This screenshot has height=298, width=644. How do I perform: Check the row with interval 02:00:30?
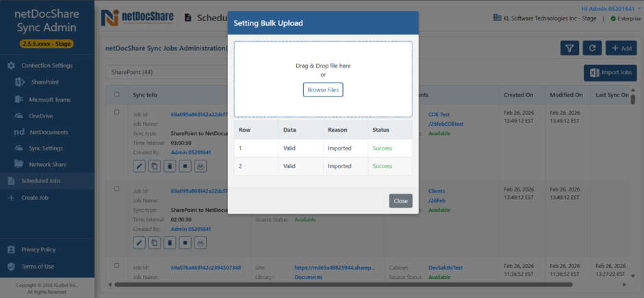pyautogui.click(x=116, y=189)
